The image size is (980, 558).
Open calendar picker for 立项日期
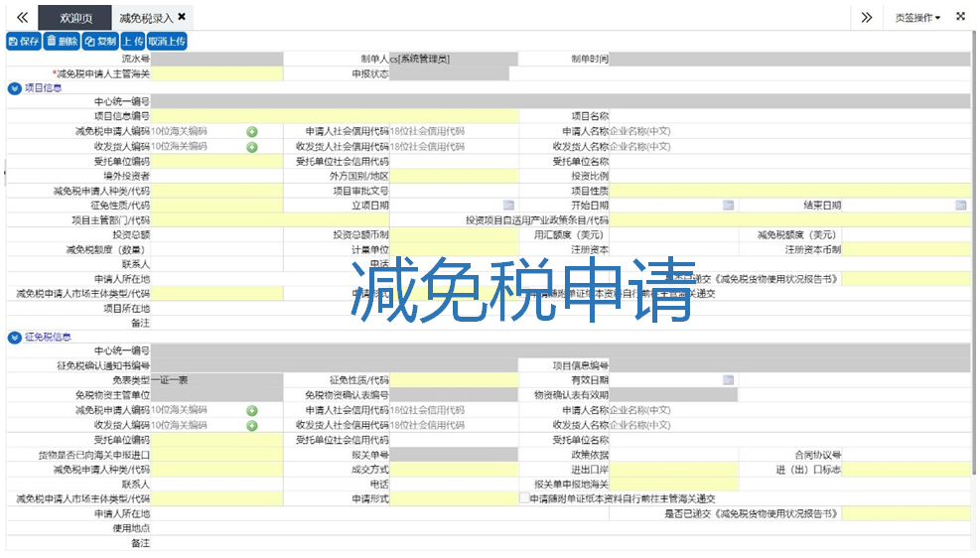point(508,205)
